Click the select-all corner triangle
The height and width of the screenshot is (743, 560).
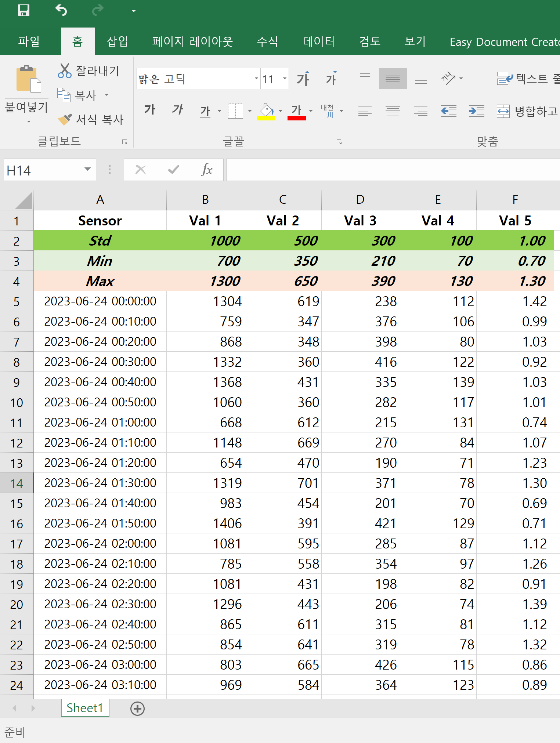click(x=24, y=201)
